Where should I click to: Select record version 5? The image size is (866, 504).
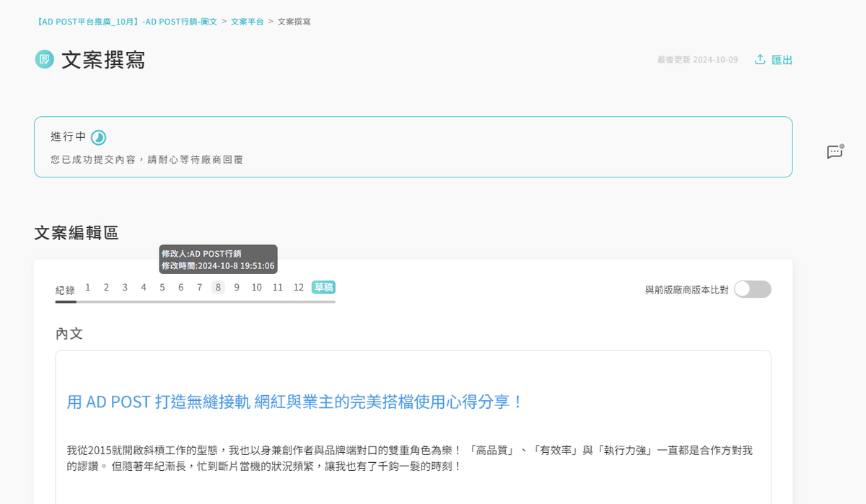(162, 287)
